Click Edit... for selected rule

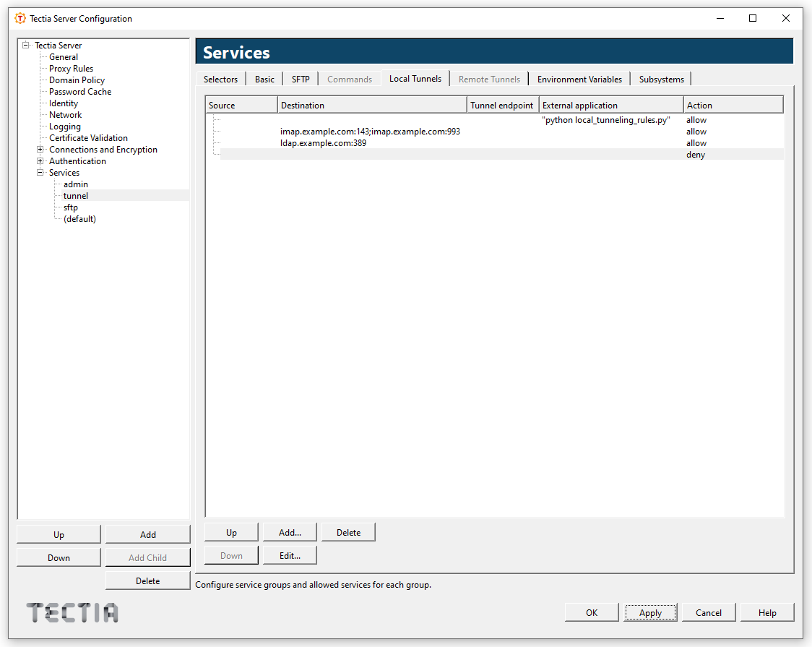click(290, 555)
